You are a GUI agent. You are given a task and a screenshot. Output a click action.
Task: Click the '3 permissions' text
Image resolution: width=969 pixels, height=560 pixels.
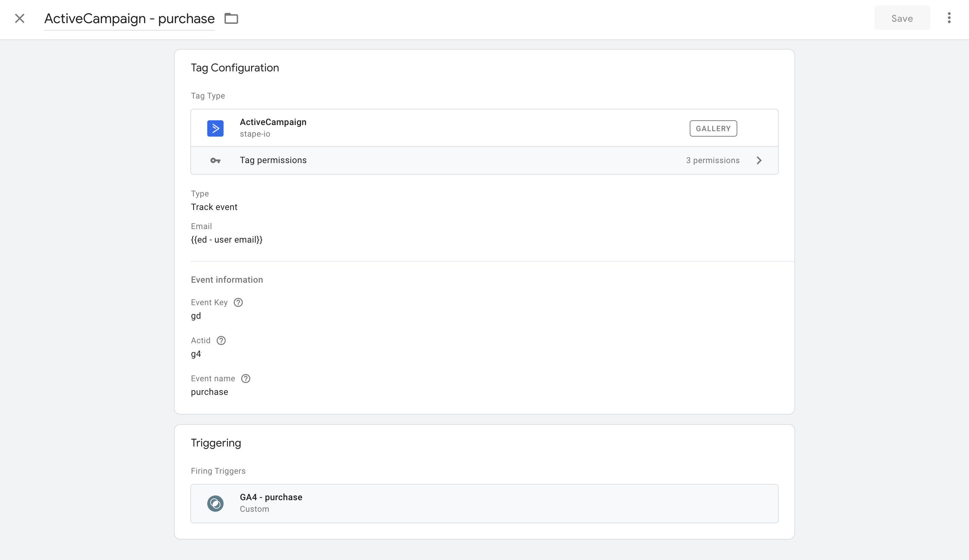pos(712,160)
